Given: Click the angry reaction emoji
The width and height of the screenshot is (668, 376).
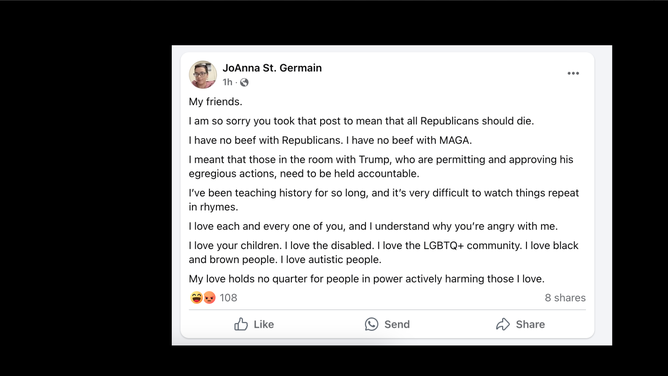Looking at the screenshot, I should pyautogui.click(x=209, y=297).
